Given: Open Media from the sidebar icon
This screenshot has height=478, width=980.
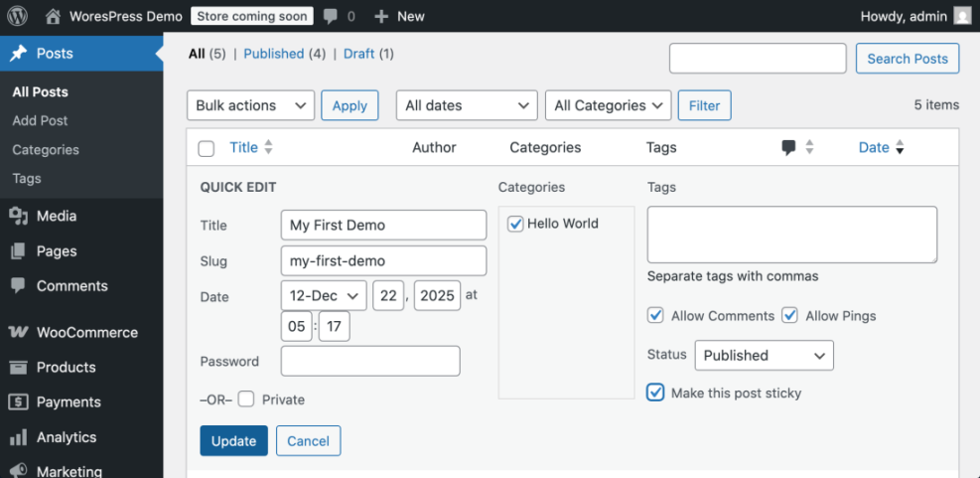Looking at the screenshot, I should tap(18, 216).
